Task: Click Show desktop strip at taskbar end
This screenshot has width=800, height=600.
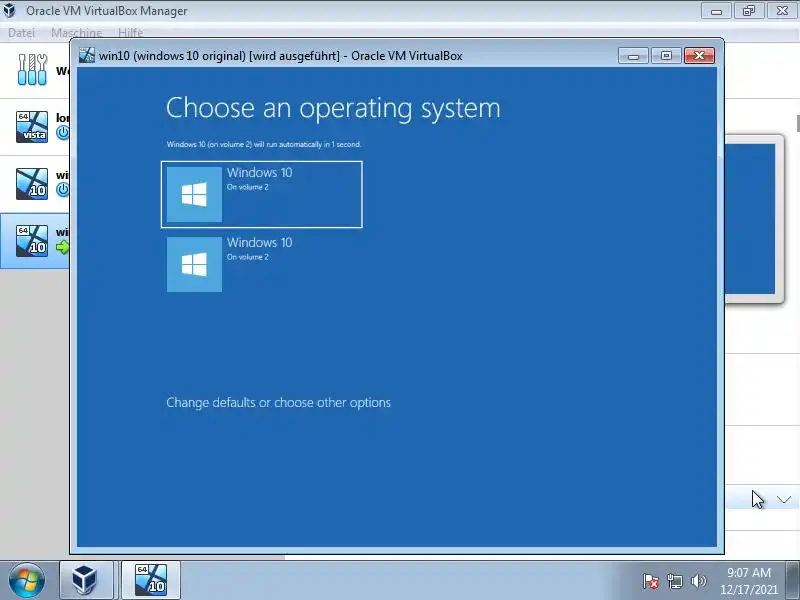Action: [794, 580]
